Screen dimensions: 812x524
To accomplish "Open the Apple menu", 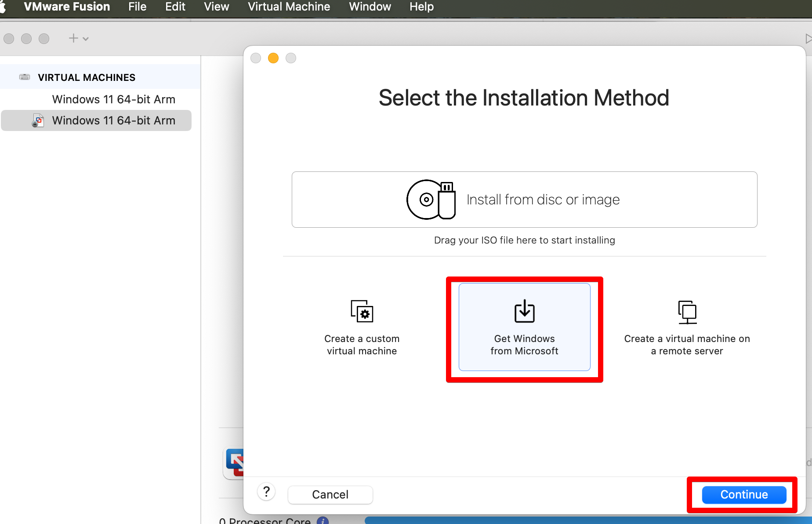I will point(2,7).
